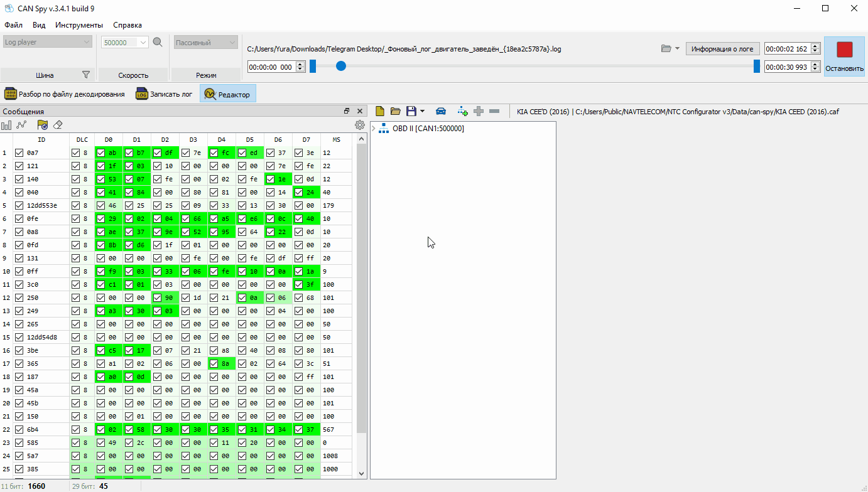Click the blue car icon
The height and width of the screenshot is (492, 868).
pyautogui.click(x=441, y=111)
